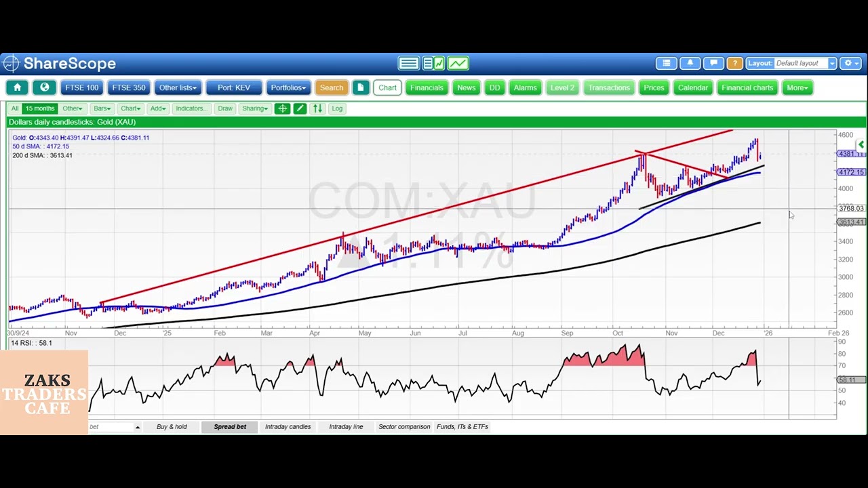Open settings gear menu in header

850,63
